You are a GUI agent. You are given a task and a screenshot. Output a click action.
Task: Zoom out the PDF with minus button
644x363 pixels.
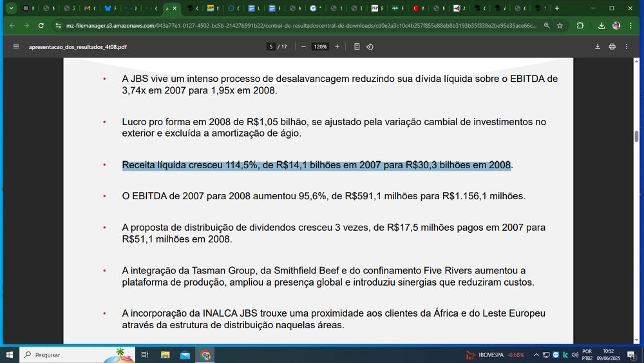click(x=303, y=47)
